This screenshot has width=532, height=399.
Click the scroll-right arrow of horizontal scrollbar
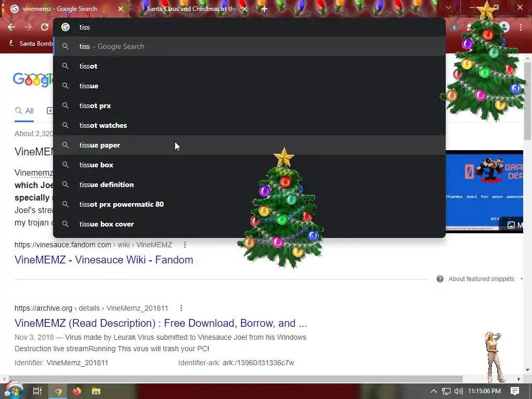pos(519,379)
